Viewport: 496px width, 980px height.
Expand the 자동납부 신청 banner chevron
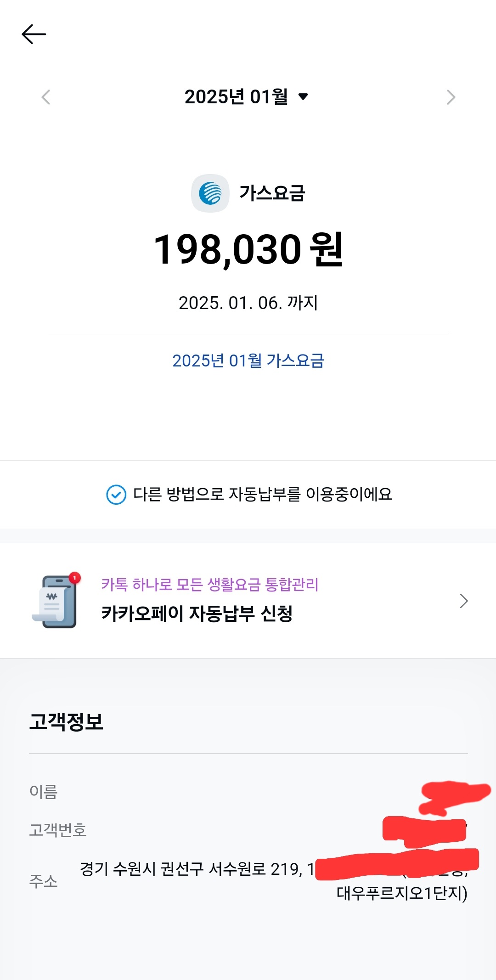point(464,601)
